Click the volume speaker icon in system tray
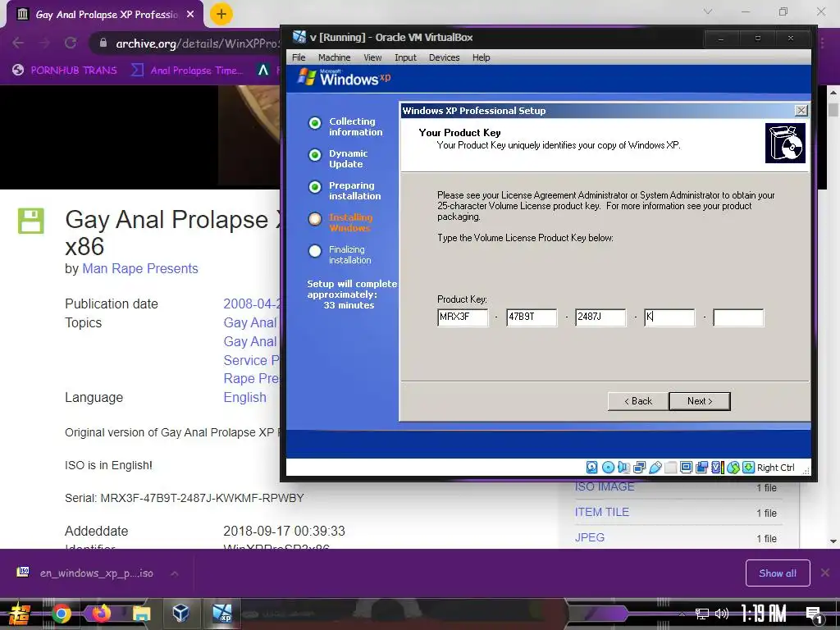Image resolution: width=840 pixels, height=630 pixels. pyautogui.click(x=722, y=614)
